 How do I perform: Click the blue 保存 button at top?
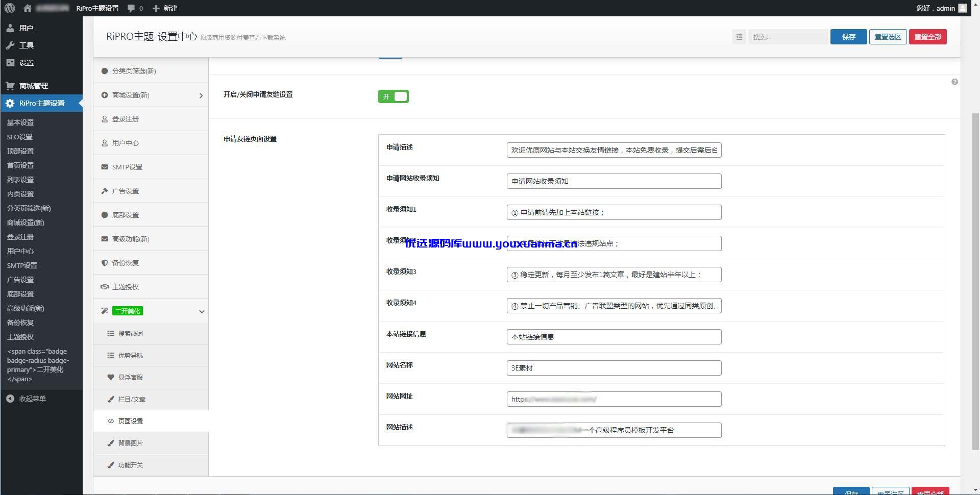point(848,37)
